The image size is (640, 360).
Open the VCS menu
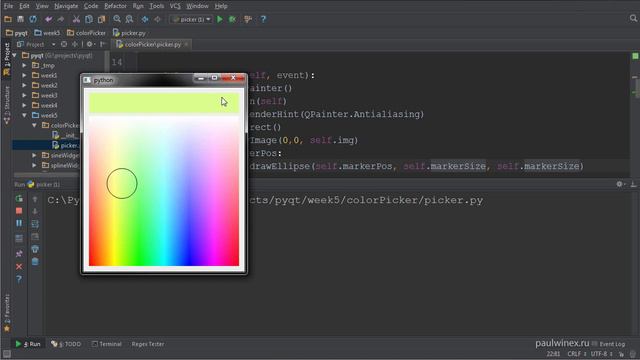pyautogui.click(x=175, y=6)
